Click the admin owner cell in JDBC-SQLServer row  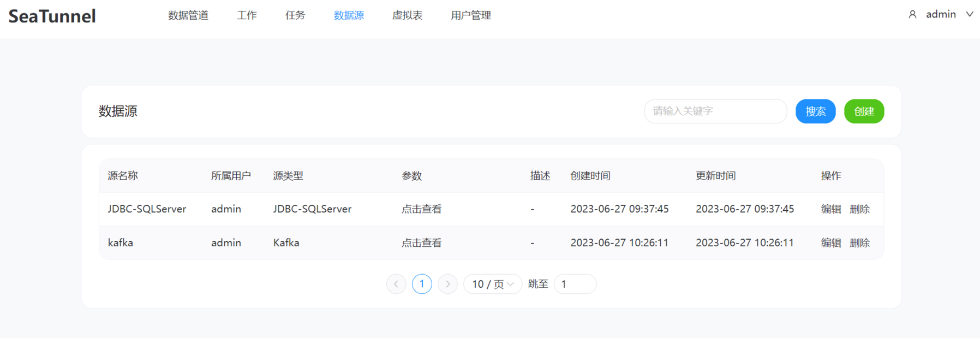click(x=226, y=209)
